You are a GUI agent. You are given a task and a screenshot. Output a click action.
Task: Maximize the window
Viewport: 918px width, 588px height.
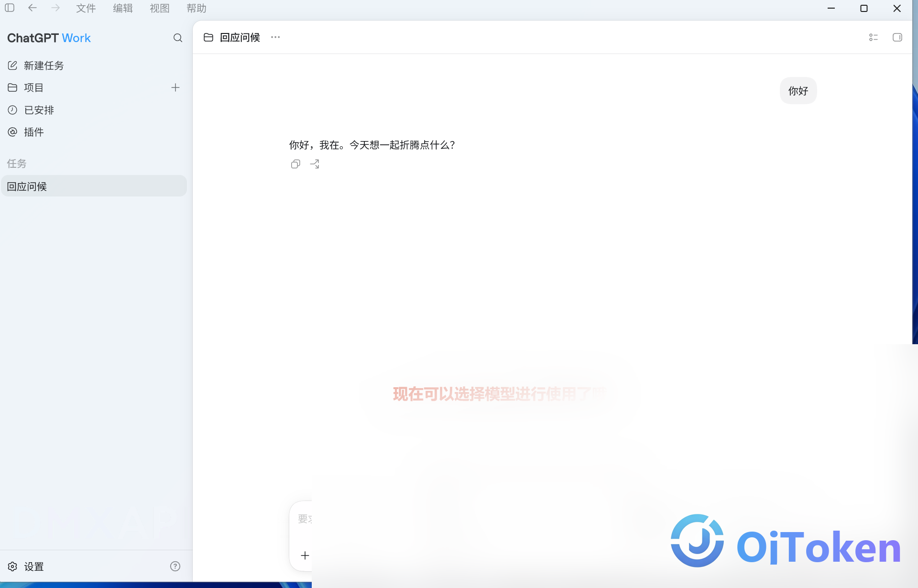[864, 8]
